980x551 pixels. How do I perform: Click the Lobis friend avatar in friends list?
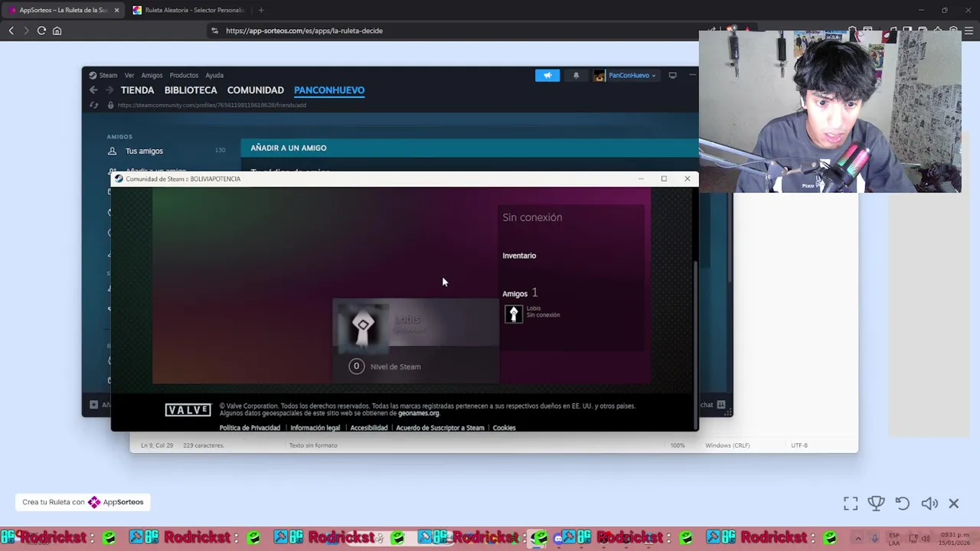pyautogui.click(x=514, y=314)
